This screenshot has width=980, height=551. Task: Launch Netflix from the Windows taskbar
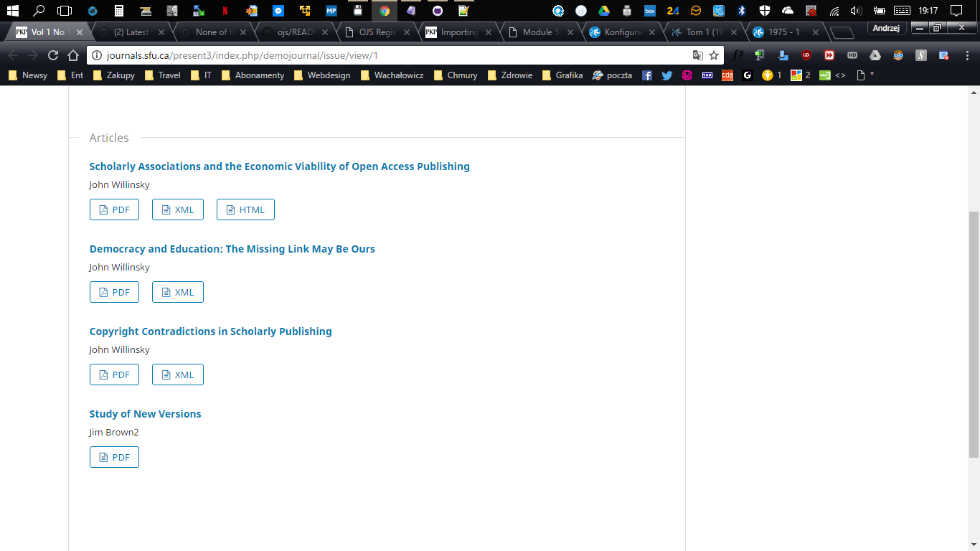[225, 11]
